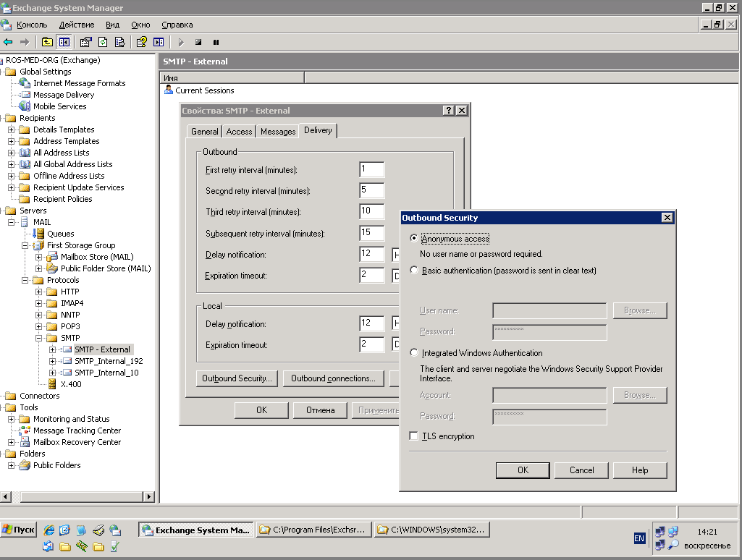Switch to C:\WINDOWS\system32 taskbar window
Image resolution: width=742 pixels, height=560 pixels.
click(431, 530)
